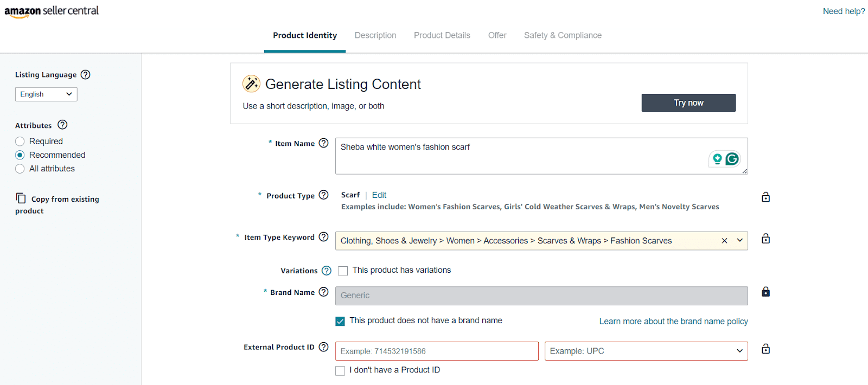Click the Copy from existing product icon
The width and height of the screenshot is (868, 385).
pyautogui.click(x=20, y=199)
